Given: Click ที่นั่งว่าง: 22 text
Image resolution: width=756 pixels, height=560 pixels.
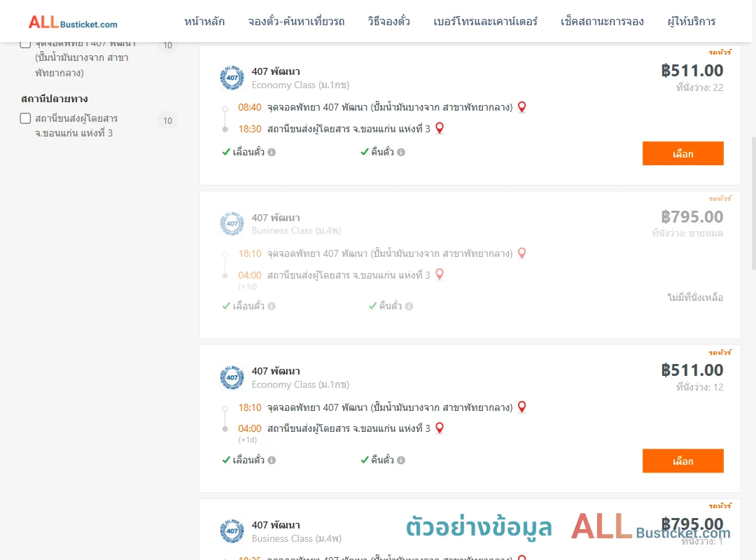Looking at the screenshot, I should (x=699, y=87).
